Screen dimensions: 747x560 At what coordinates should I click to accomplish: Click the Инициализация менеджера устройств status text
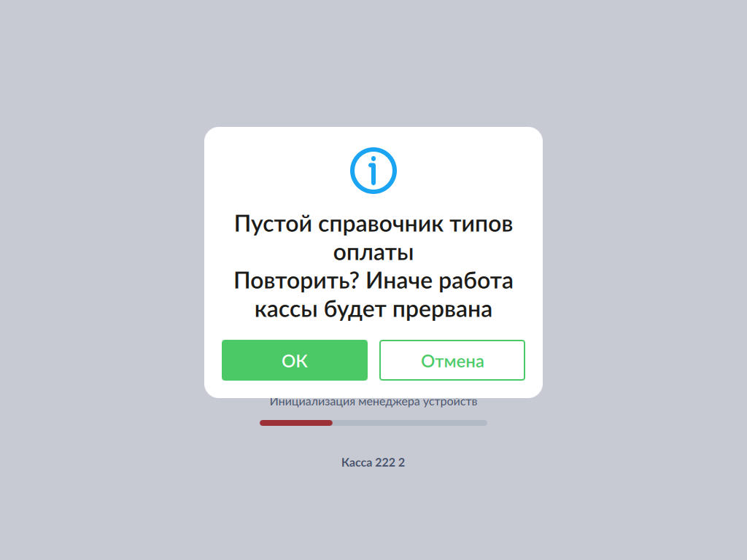pyautogui.click(x=373, y=402)
